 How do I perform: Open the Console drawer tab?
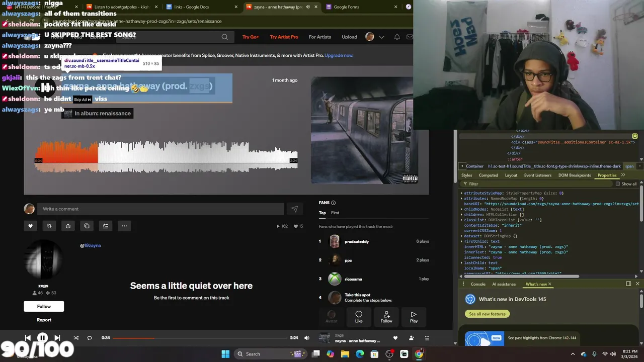[478, 284]
